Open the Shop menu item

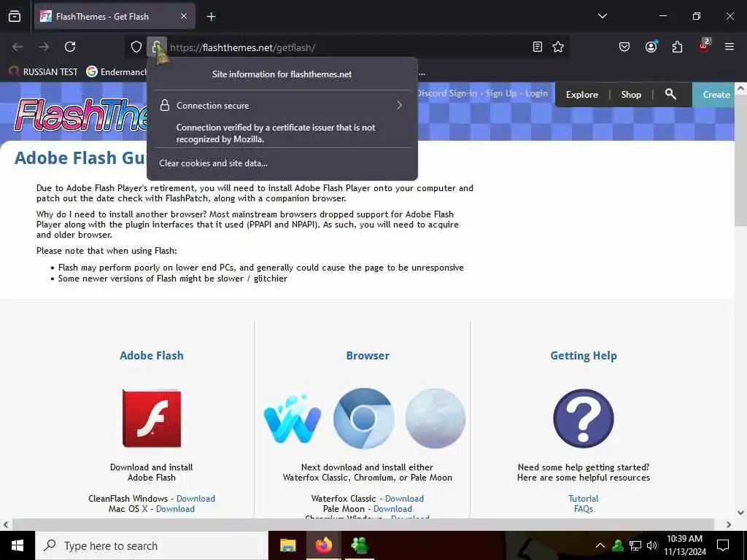tap(631, 94)
